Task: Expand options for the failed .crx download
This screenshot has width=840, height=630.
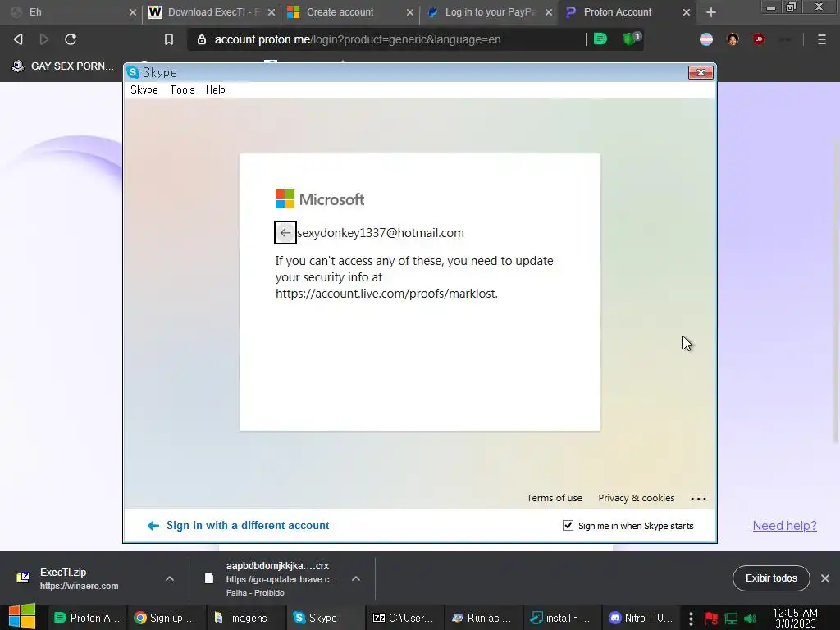Action: click(356, 578)
